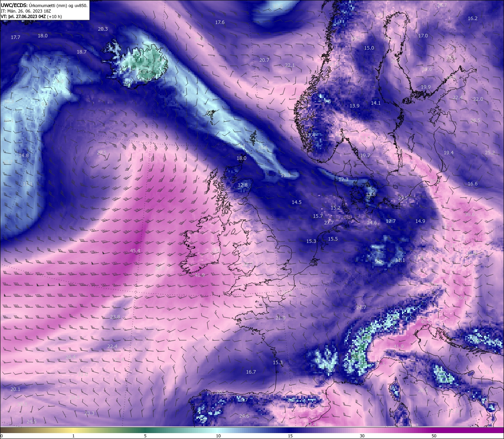
Task: Click the 5 label on the color scale
Action: point(145,436)
